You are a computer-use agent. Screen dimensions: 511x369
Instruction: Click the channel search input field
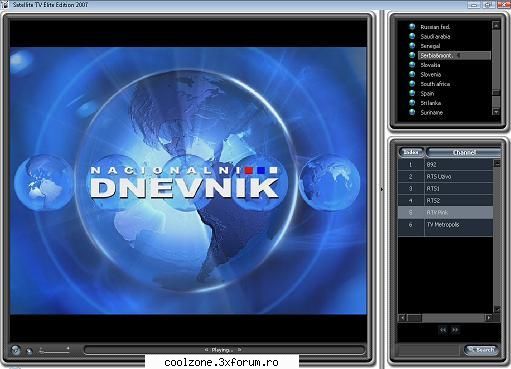[x=430, y=350]
